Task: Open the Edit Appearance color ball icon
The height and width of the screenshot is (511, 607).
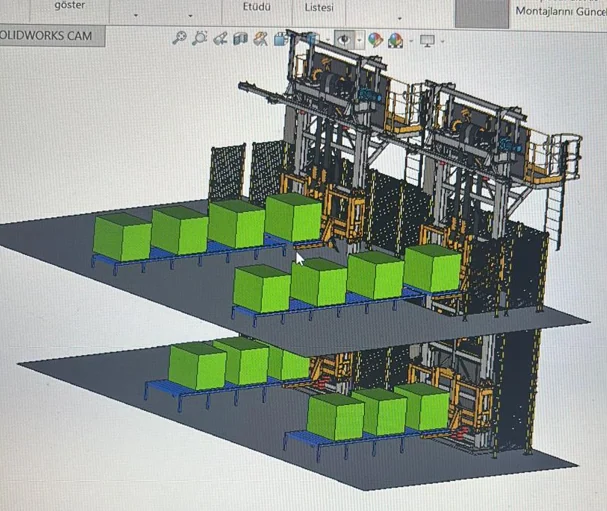Action: pos(375,40)
